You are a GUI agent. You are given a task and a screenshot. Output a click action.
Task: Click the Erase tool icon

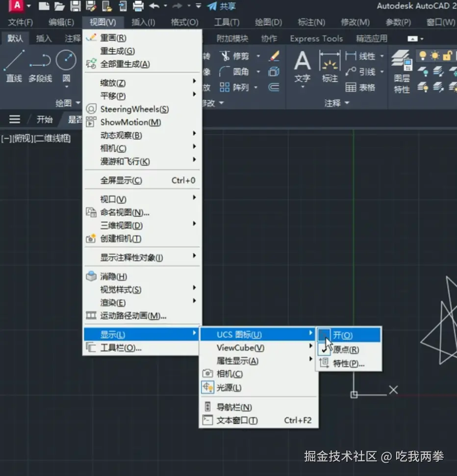pos(274,56)
